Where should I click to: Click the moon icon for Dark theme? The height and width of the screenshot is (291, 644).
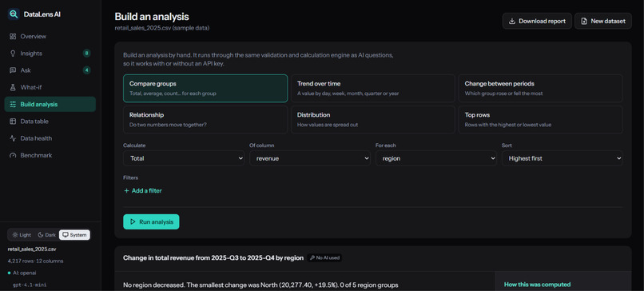point(41,235)
